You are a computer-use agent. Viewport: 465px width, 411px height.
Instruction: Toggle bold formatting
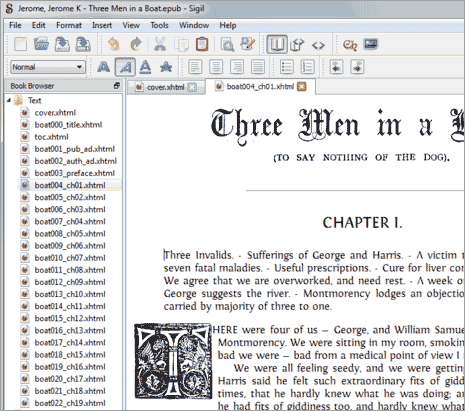point(104,67)
